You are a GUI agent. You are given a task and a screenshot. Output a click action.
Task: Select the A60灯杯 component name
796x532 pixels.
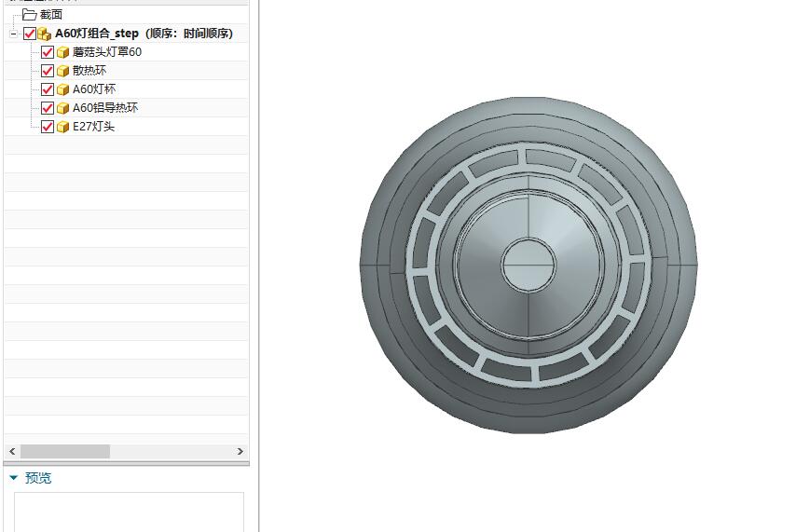94,89
